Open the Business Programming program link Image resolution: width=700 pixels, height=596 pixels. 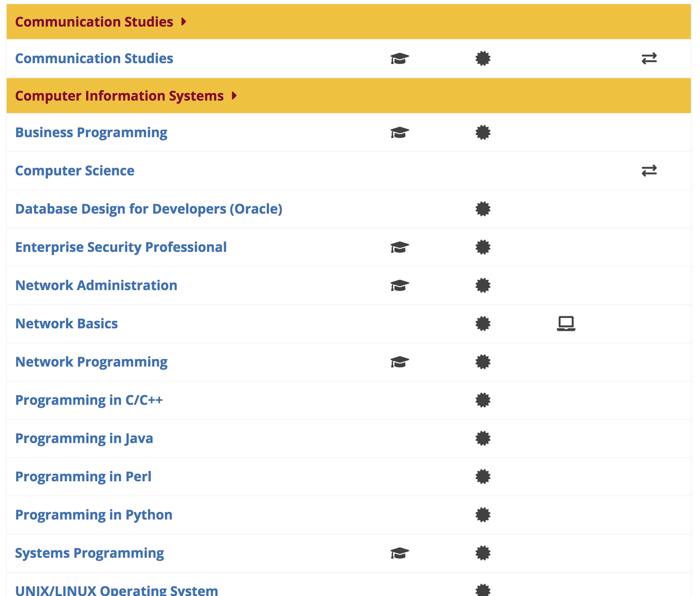[x=91, y=133]
